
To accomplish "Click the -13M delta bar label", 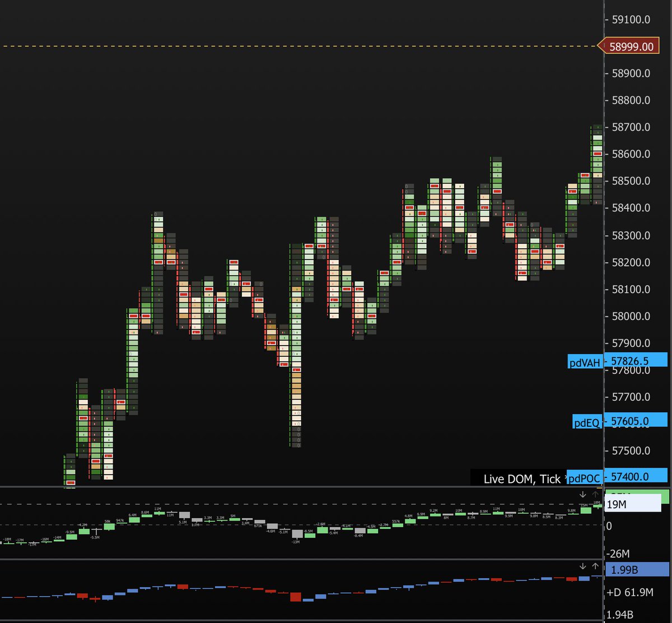I will coord(296,541).
